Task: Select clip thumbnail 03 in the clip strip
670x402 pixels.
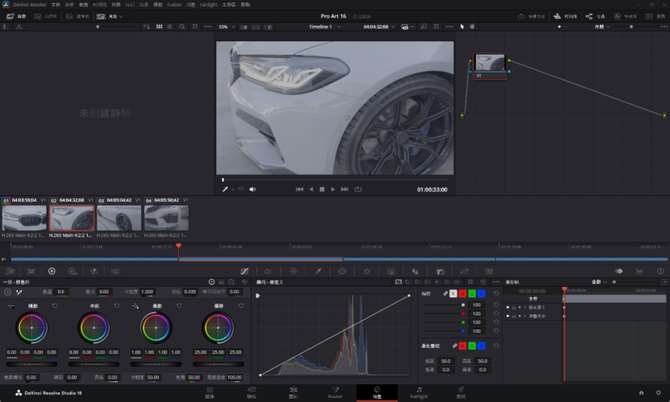Action: tap(119, 217)
